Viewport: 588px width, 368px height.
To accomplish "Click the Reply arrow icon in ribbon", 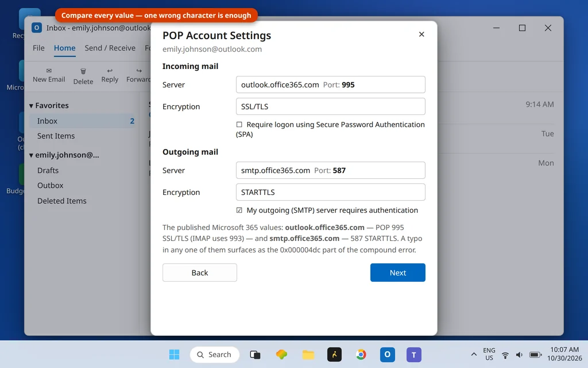I will (x=110, y=71).
